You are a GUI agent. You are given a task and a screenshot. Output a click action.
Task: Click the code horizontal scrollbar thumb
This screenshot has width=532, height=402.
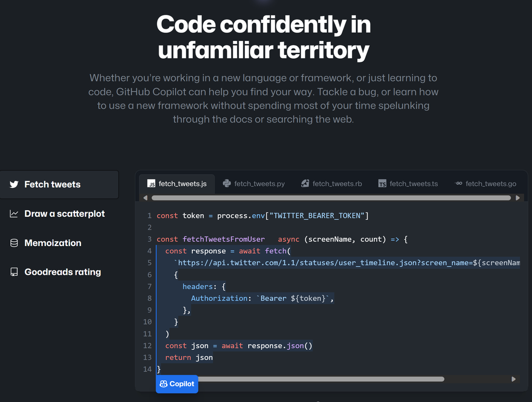(x=321, y=379)
